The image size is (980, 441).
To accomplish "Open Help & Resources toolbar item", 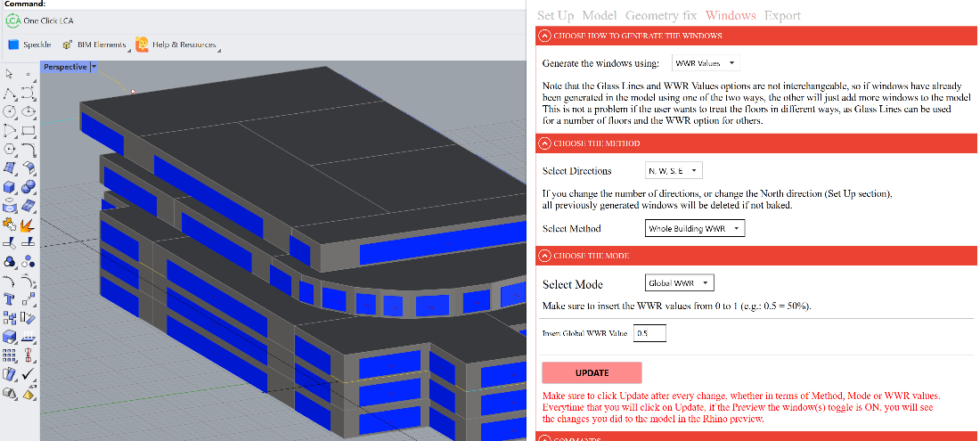I will pyautogui.click(x=176, y=44).
